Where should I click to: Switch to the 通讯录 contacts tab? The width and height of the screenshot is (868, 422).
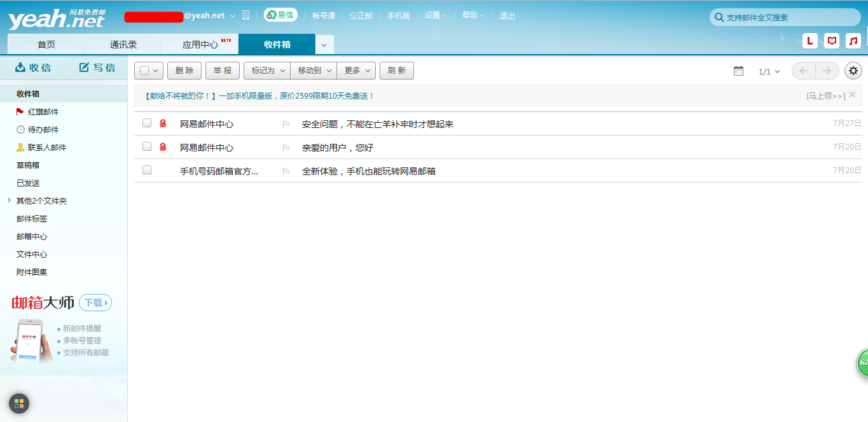[x=122, y=44]
